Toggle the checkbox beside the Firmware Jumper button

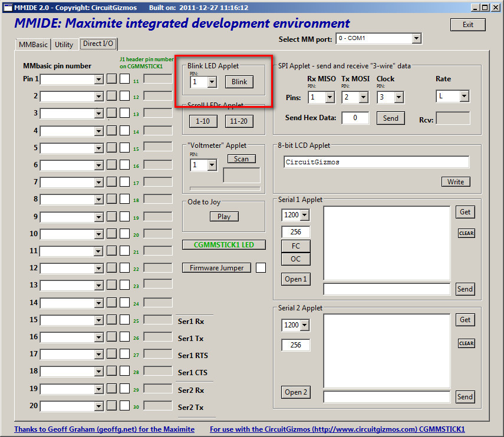pos(259,267)
